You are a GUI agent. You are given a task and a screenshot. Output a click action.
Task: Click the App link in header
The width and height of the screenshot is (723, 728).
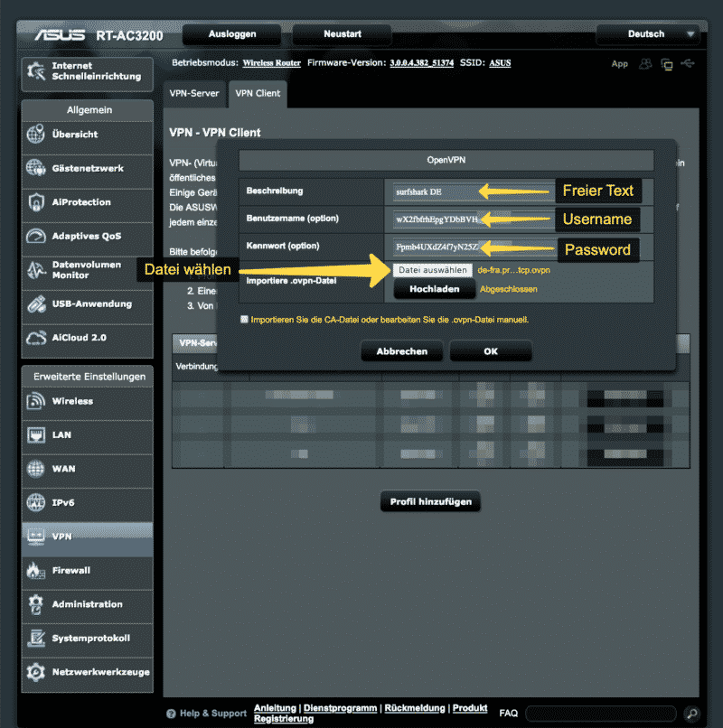click(x=620, y=64)
